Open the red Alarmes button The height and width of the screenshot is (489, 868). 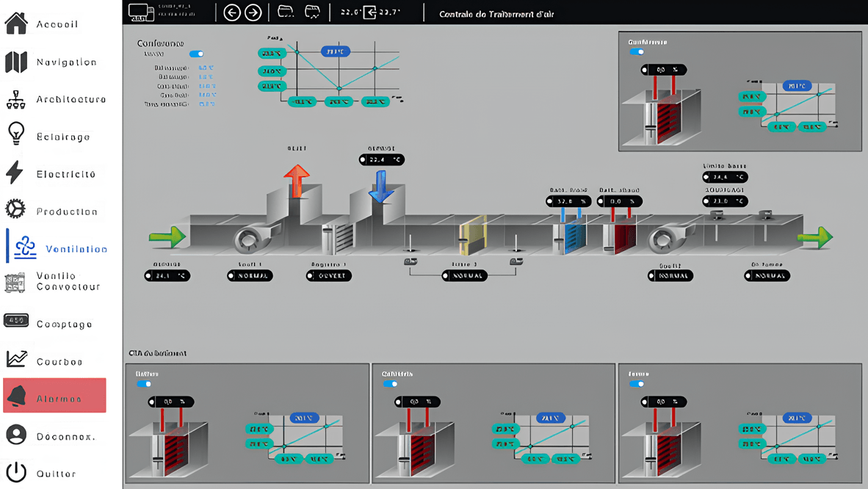[55, 396]
